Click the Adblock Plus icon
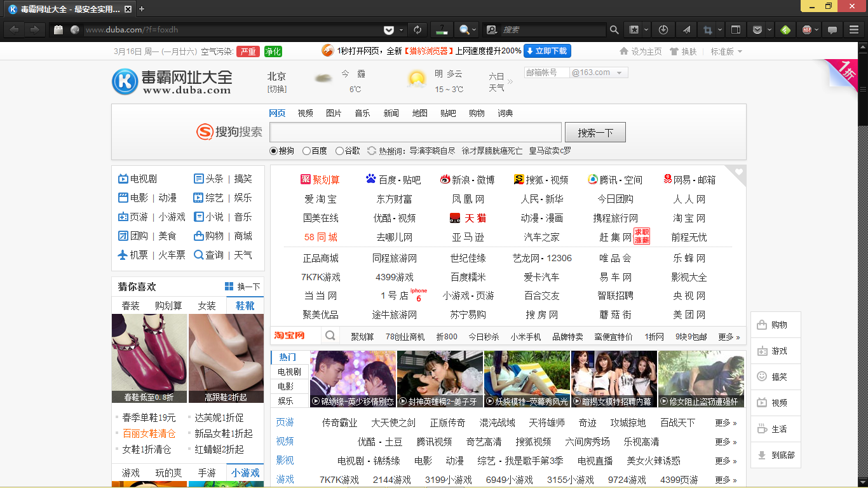868x488 pixels. click(806, 30)
